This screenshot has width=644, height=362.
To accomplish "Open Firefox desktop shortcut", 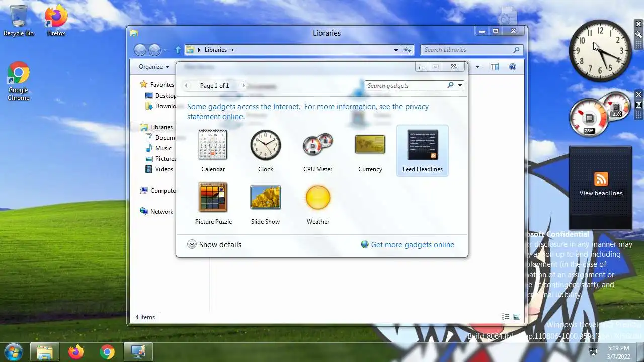I will click(56, 21).
